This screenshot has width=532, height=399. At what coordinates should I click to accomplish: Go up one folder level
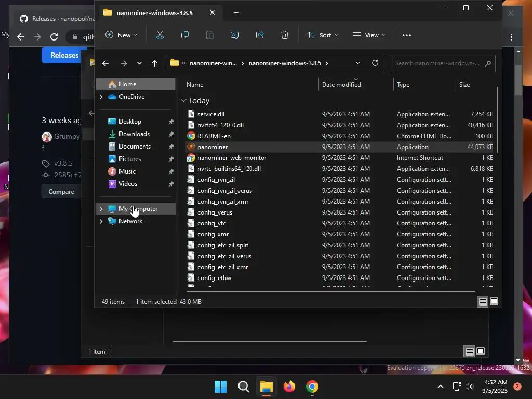[x=154, y=63]
